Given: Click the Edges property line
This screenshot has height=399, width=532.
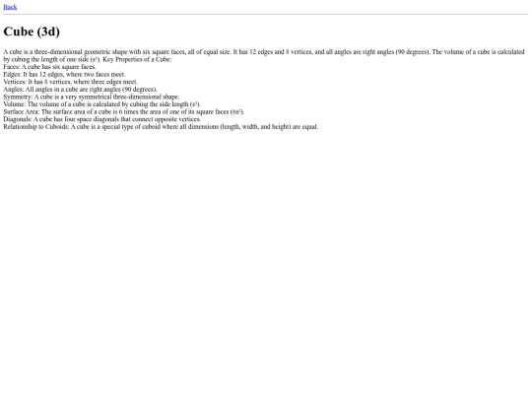Looking at the screenshot, I should (64, 74).
